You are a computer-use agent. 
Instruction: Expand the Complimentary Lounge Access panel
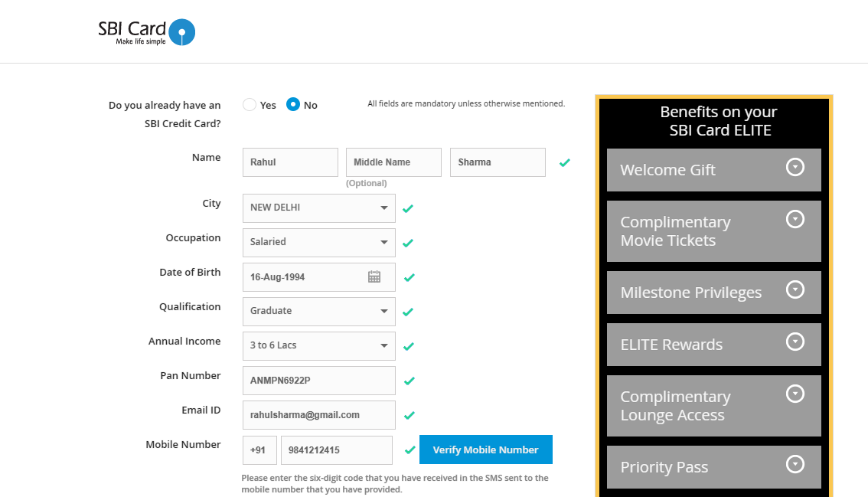[713, 406]
